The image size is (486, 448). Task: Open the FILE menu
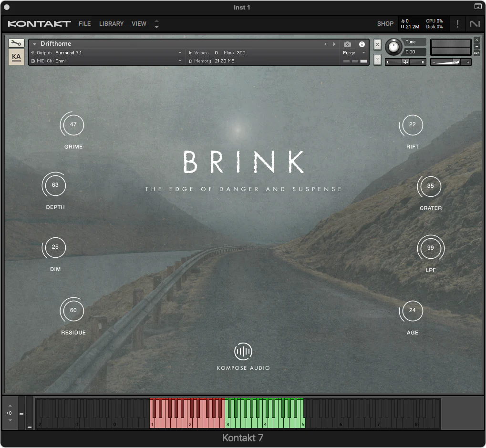84,23
